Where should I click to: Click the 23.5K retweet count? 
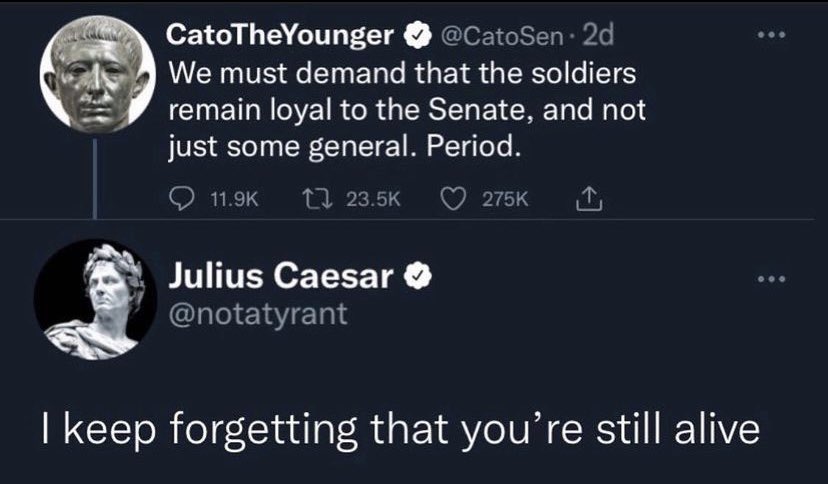pyautogui.click(x=373, y=200)
